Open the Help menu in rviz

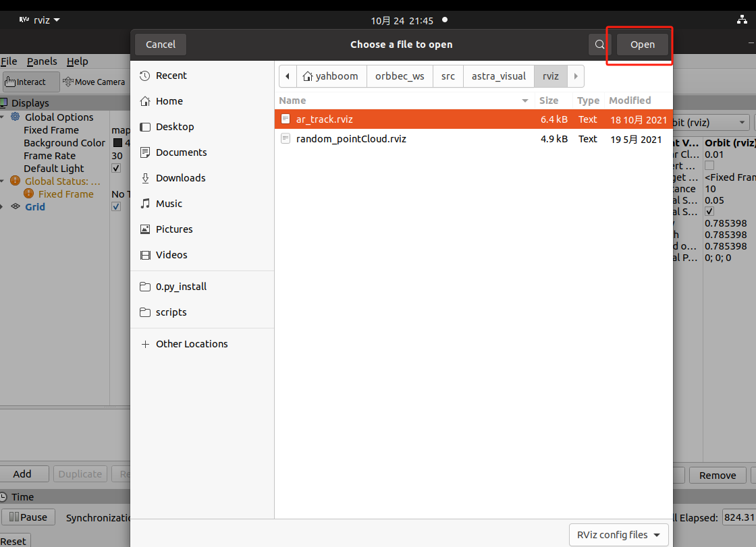point(77,61)
